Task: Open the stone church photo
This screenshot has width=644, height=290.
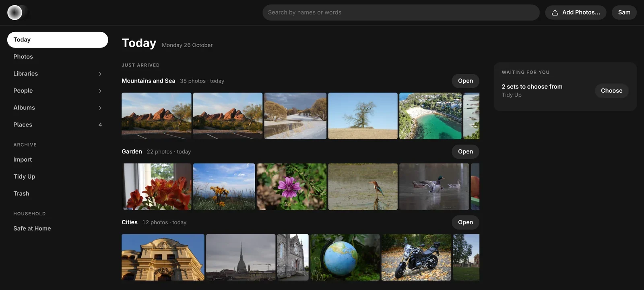Action: (293, 257)
